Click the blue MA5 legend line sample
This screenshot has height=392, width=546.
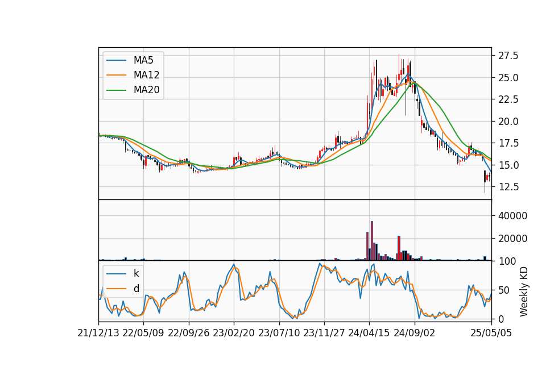coord(116,60)
